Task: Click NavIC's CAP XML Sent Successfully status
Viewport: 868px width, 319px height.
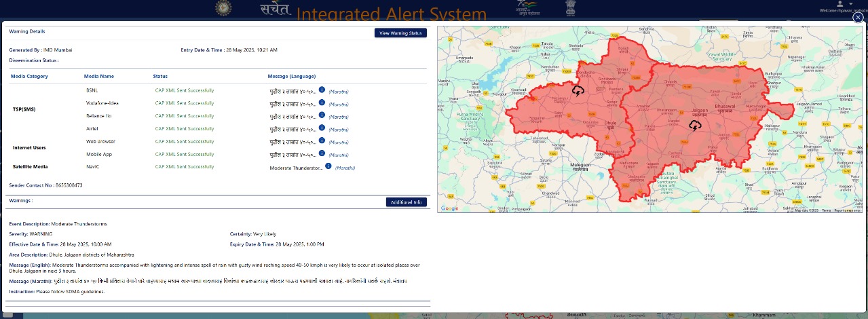Action: click(185, 166)
